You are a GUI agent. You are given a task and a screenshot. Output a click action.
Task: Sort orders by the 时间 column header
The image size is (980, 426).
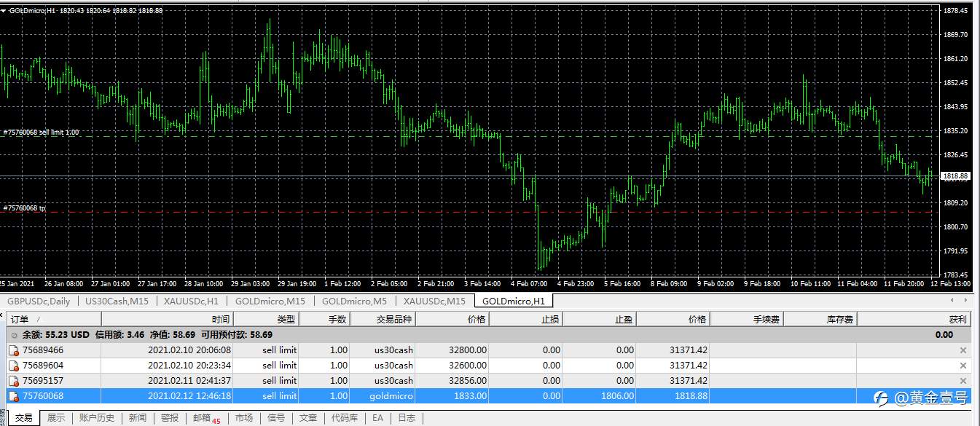[167, 319]
